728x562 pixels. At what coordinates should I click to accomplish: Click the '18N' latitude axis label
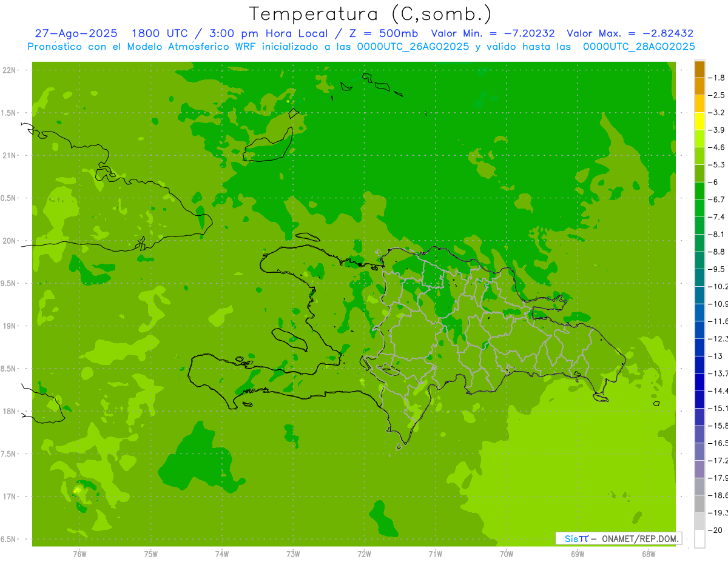10,412
